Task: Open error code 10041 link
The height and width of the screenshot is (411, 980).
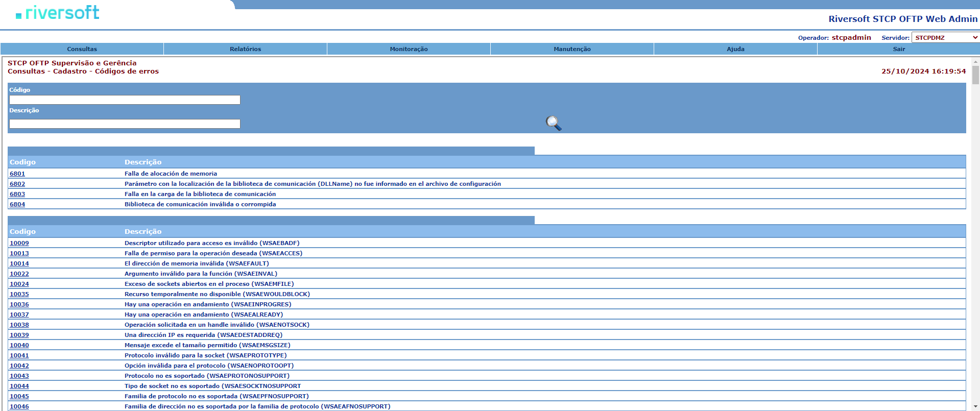Action: point(19,355)
